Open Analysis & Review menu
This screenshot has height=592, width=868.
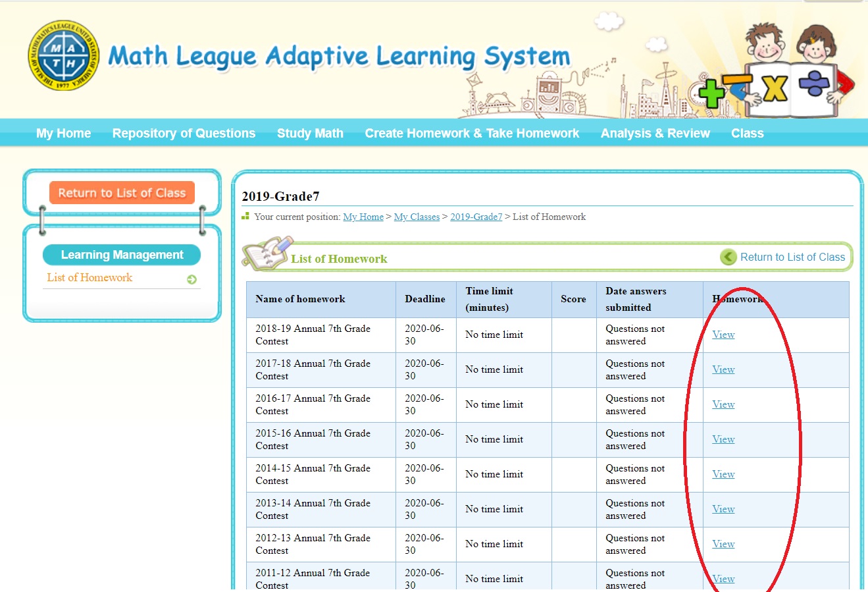[x=655, y=133]
